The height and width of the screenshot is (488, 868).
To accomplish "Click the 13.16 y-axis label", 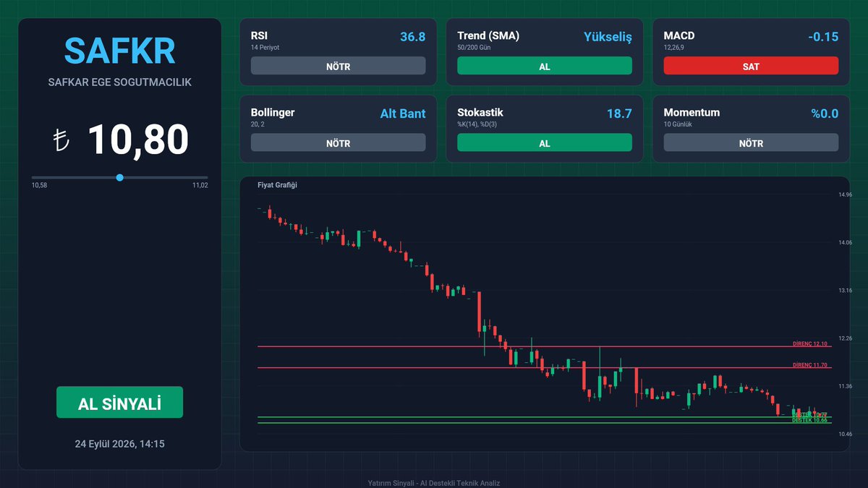I will tap(845, 291).
